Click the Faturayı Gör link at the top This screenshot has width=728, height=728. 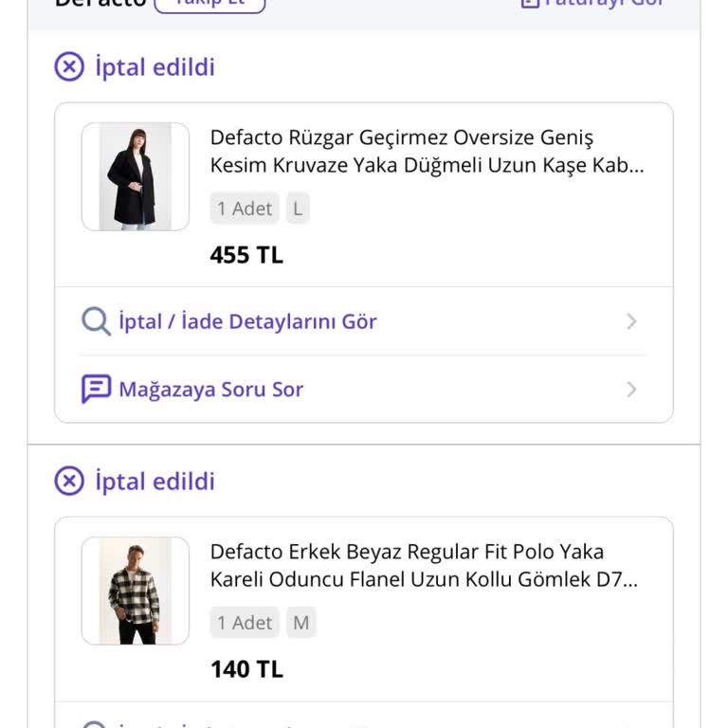click(593, 4)
